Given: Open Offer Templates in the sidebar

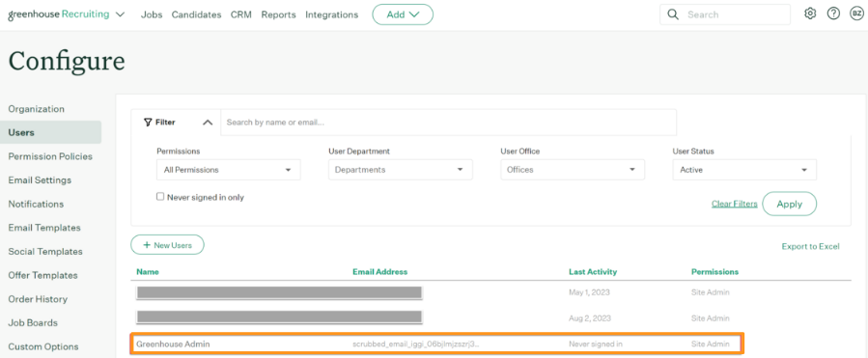Looking at the screenshot, I should 43,275.
